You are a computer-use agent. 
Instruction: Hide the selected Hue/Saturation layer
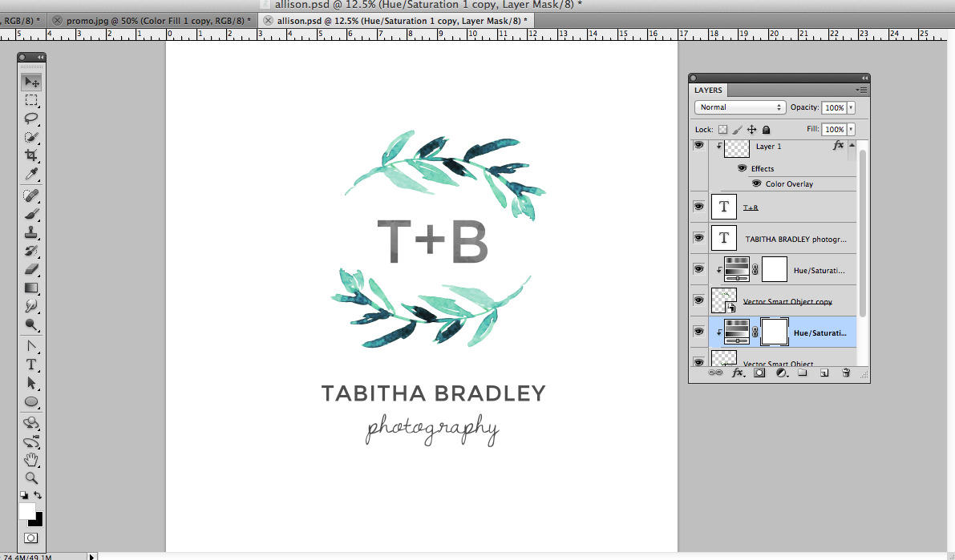[698, 332]
